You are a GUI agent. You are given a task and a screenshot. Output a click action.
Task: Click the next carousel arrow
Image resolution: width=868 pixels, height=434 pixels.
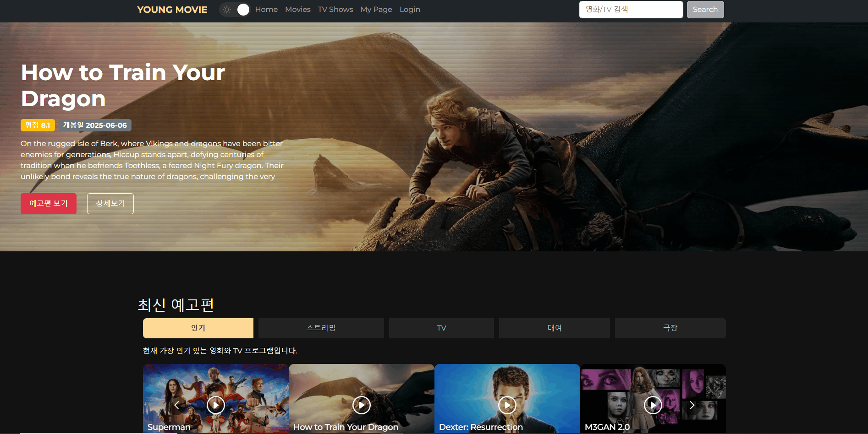point(692,405)
